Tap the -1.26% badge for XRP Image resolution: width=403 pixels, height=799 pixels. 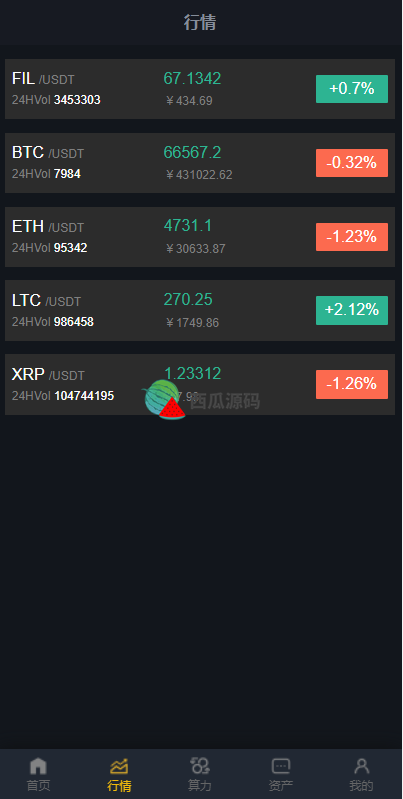352,384
